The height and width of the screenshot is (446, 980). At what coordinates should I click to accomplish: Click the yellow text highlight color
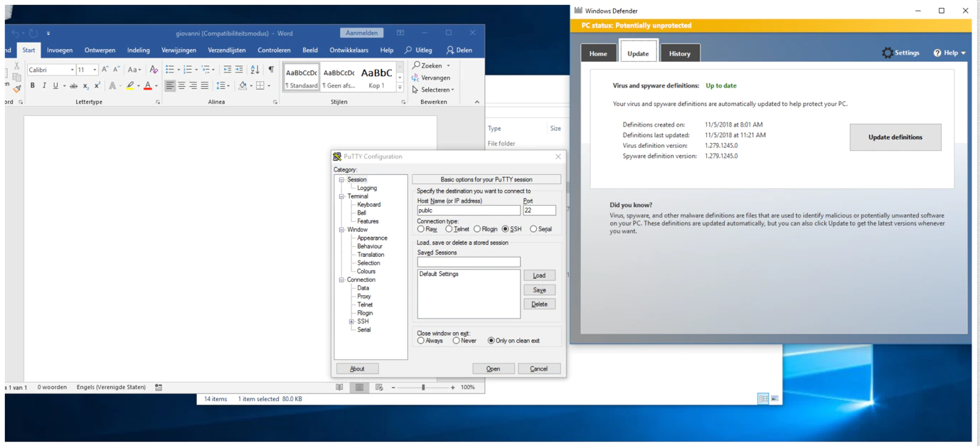(x=129, y=86)
